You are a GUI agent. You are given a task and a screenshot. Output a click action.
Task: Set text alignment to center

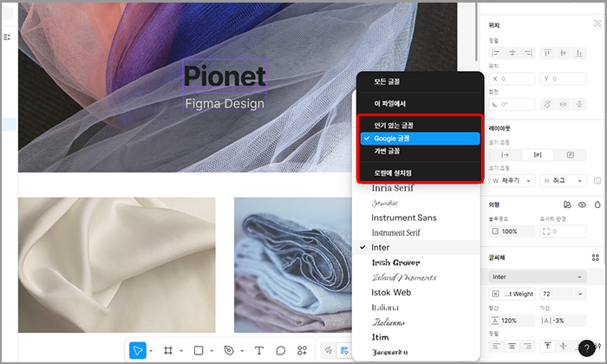[512, 346]
